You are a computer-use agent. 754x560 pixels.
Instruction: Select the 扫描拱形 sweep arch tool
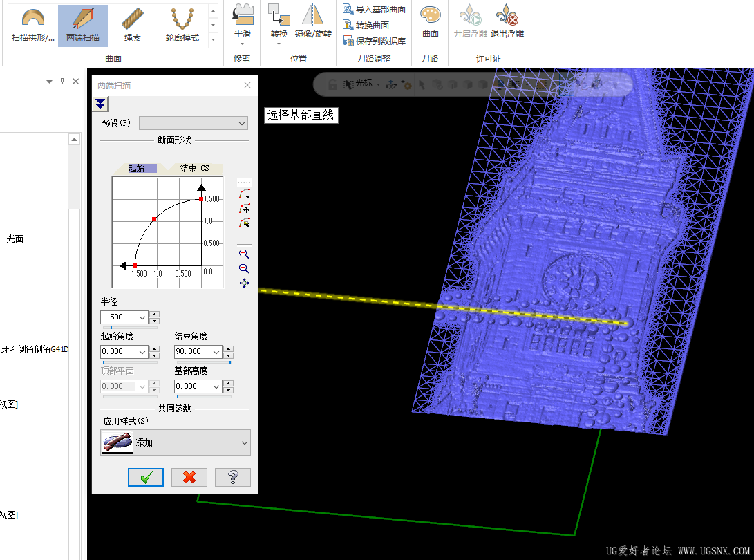tap(32, 26)
